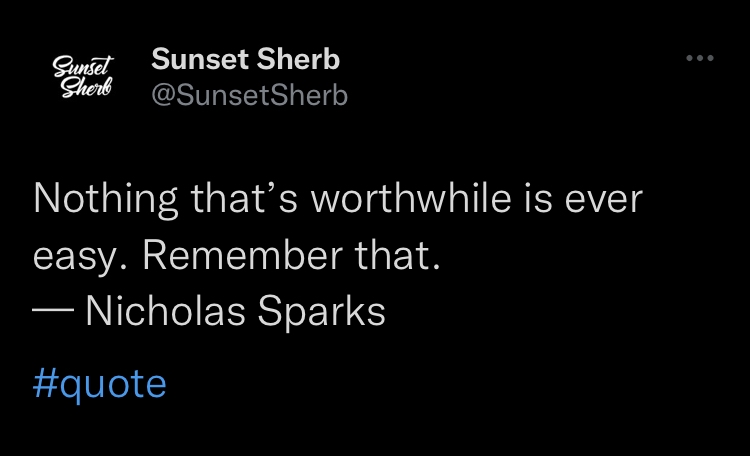
Task: Click the attribution line "— Nicholas Sparks"
Action: pyautogui.click(x=209, y=311)
